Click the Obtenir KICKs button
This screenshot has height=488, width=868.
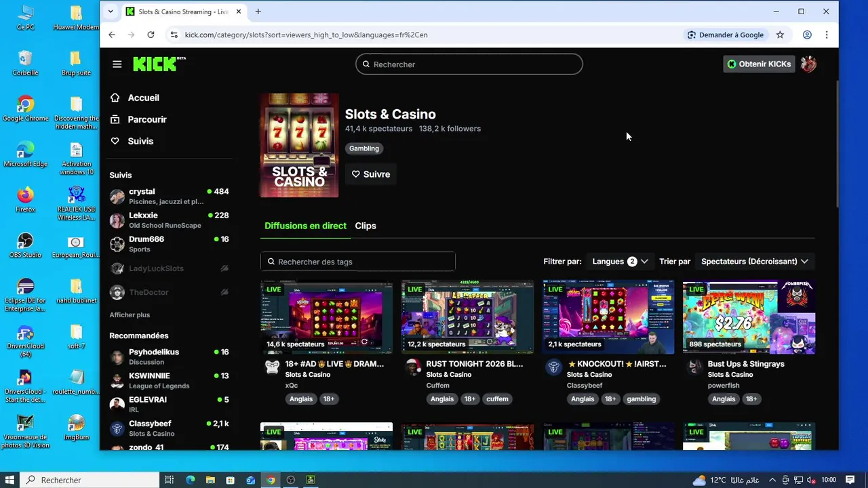coord(759,64)
